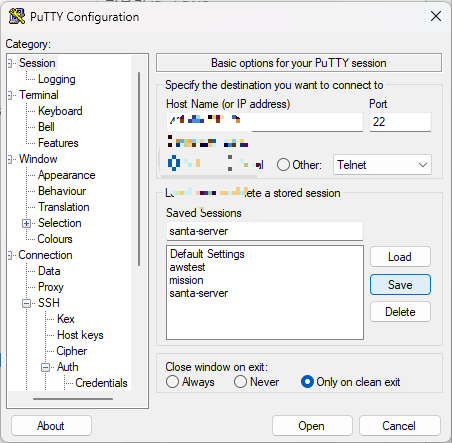Select the Terminal category

pyautogui.click(x=39, y=95)
